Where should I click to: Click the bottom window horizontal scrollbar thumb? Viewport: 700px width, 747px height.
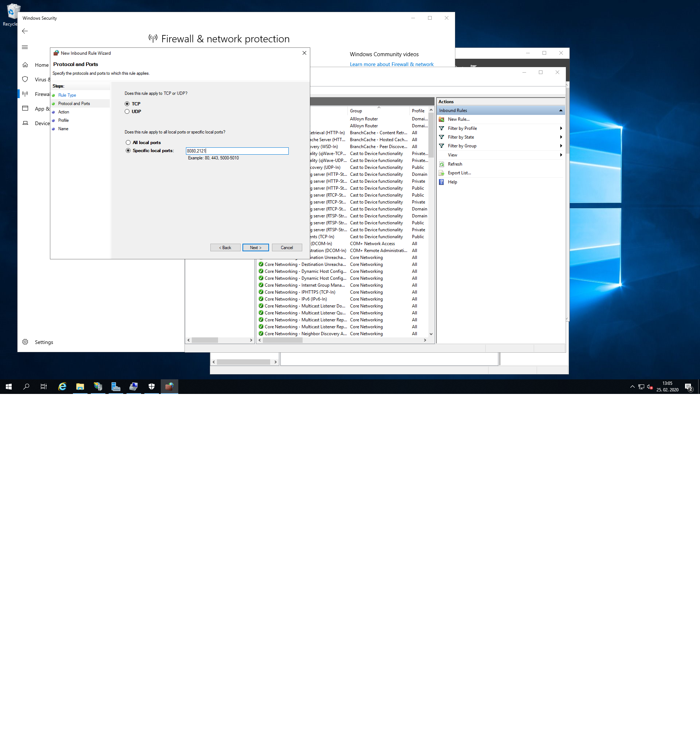pyautogui.click(x=243, y=362)
